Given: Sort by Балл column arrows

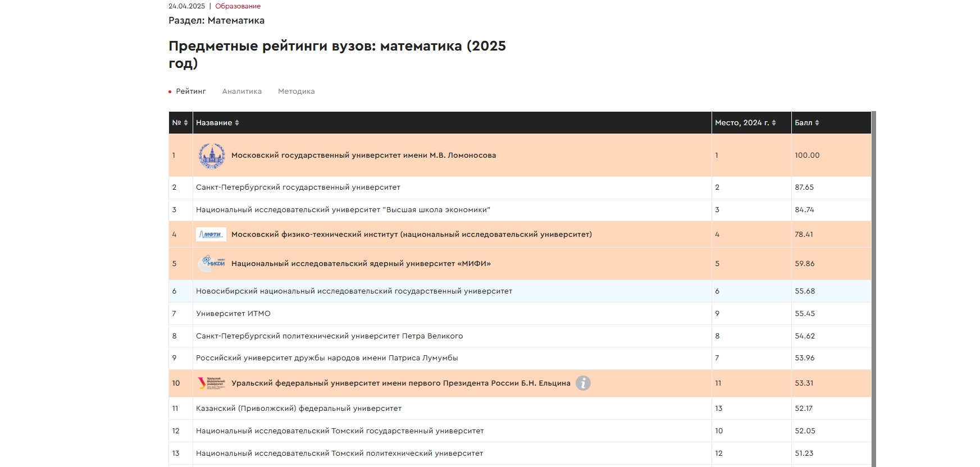Looking at the screenshot, I should (x=817, y=123).
